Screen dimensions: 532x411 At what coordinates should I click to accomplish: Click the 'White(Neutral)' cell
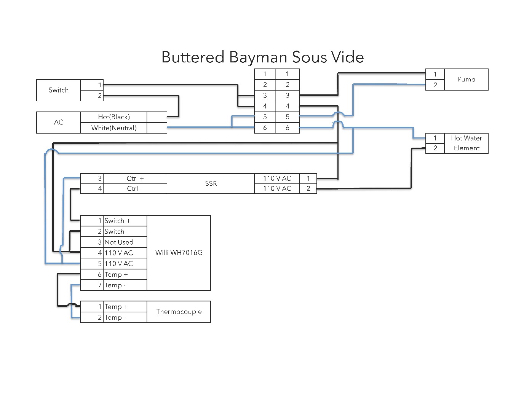[114, 128]
